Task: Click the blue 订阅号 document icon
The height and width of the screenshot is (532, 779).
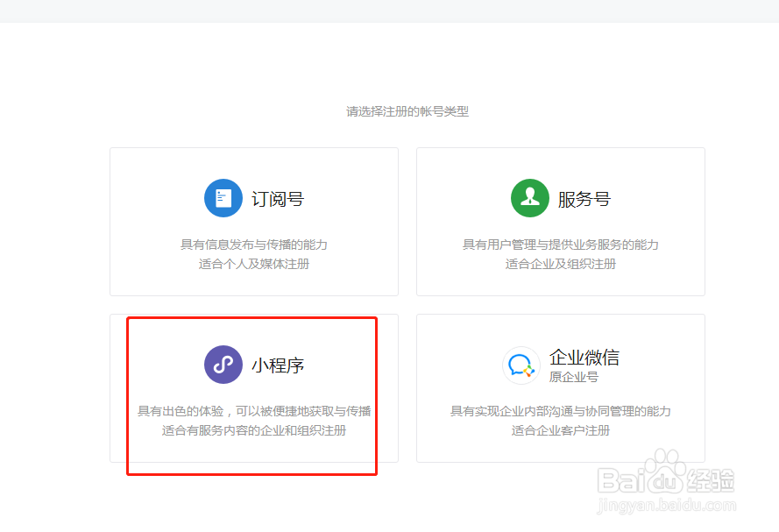Action: [223, 198]
